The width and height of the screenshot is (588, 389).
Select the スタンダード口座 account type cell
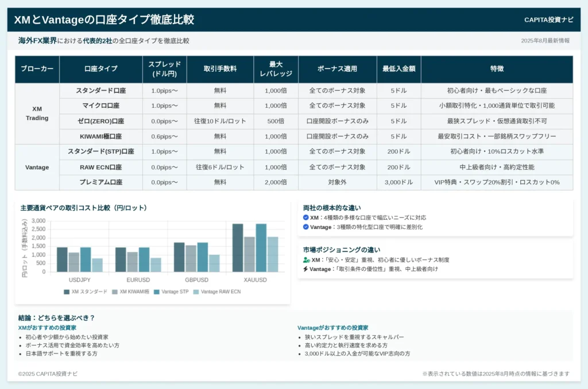[101, 91]
